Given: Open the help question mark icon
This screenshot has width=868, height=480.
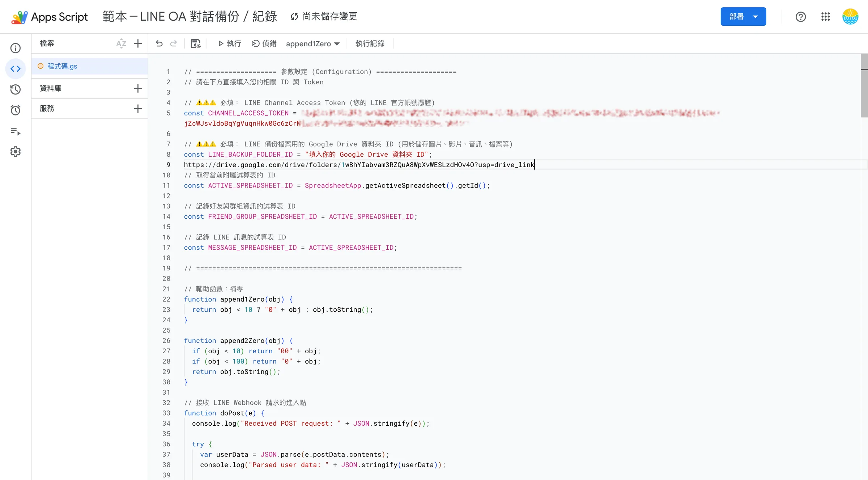Looking at the screenshot, I should [x=801, y=17].
